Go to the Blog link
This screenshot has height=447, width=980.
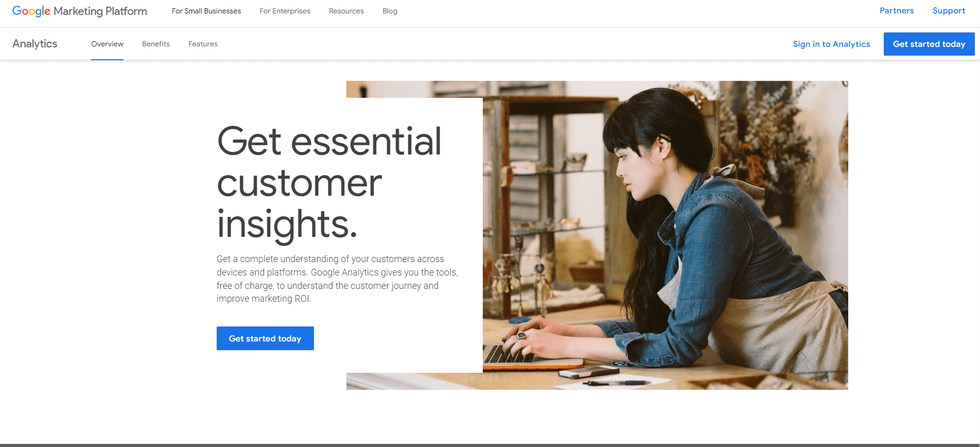390,11
